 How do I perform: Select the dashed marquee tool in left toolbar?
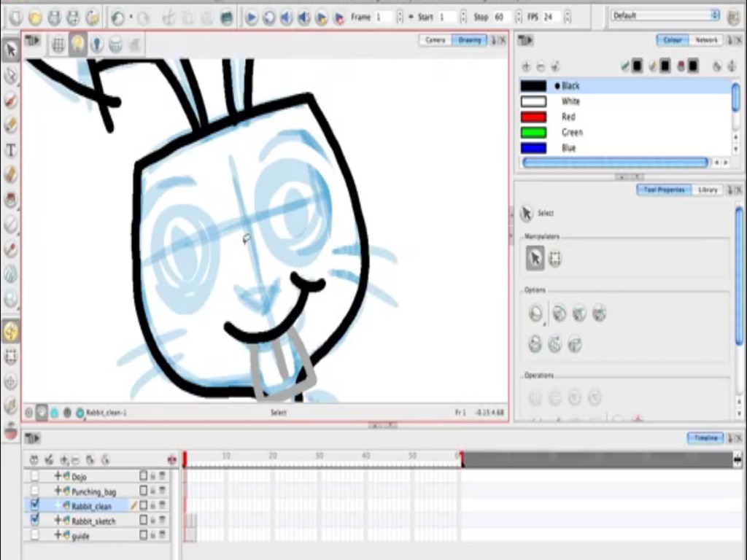click(x=10, y=356)
